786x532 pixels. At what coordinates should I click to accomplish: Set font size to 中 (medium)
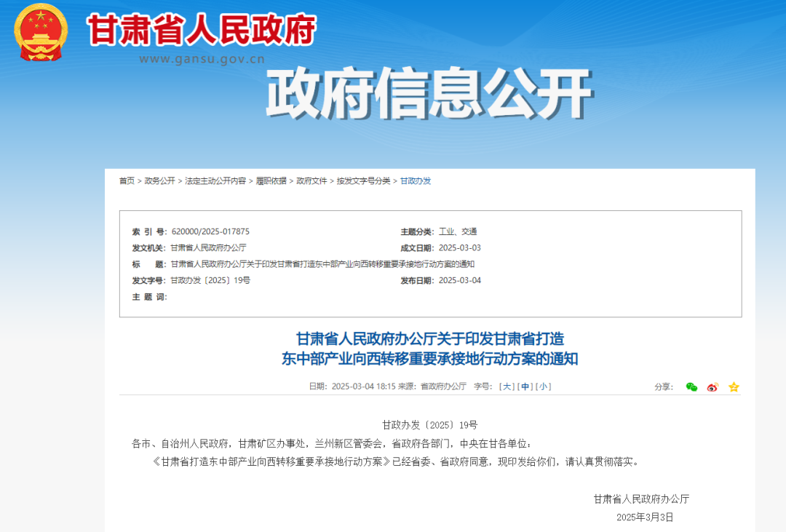point(525,386)
